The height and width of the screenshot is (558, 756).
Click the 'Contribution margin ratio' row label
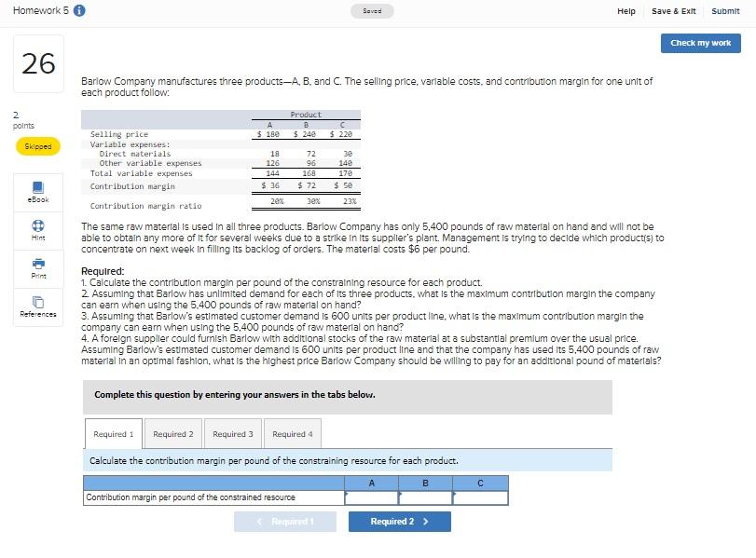point(145,206)
